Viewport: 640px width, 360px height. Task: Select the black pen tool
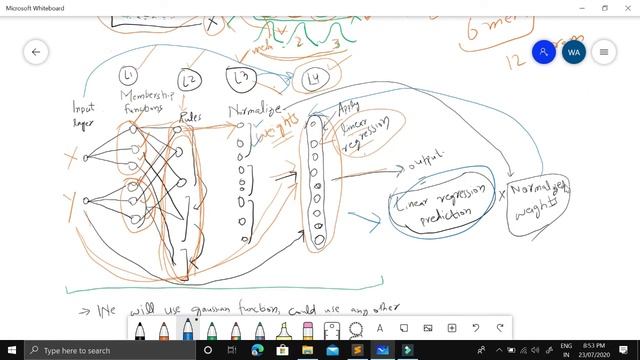click(140, 330)
